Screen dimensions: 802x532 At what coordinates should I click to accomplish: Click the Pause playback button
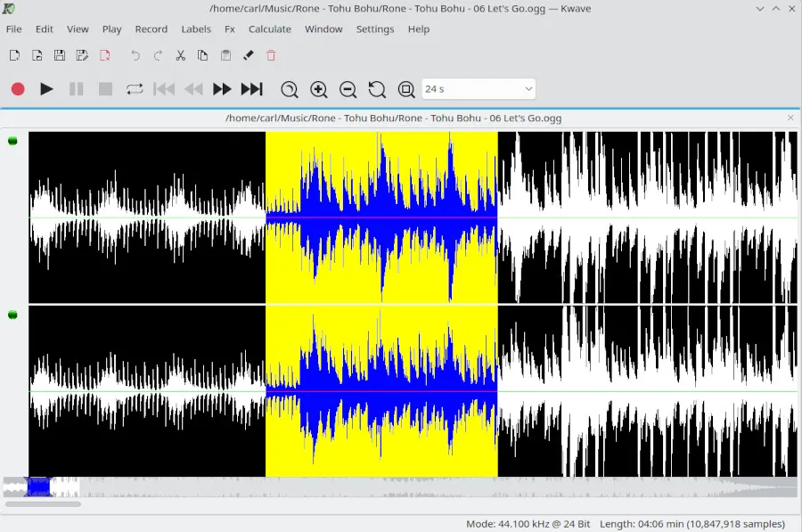pos(77,89)
